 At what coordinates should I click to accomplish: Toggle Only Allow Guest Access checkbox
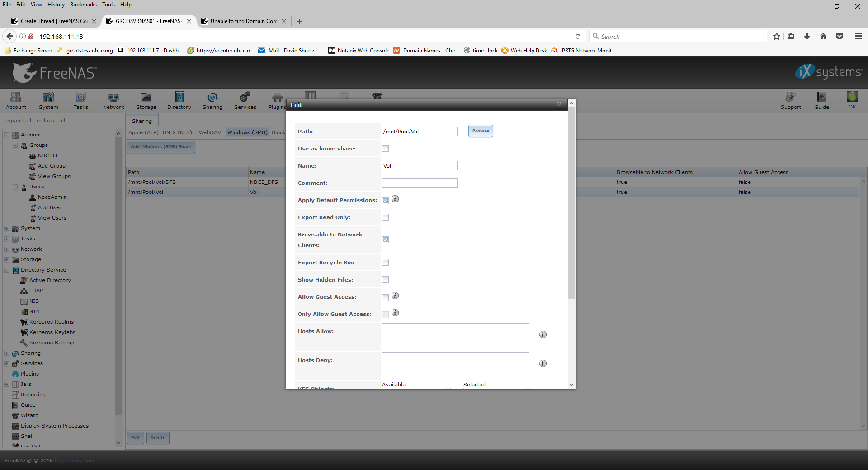[385, 315]
